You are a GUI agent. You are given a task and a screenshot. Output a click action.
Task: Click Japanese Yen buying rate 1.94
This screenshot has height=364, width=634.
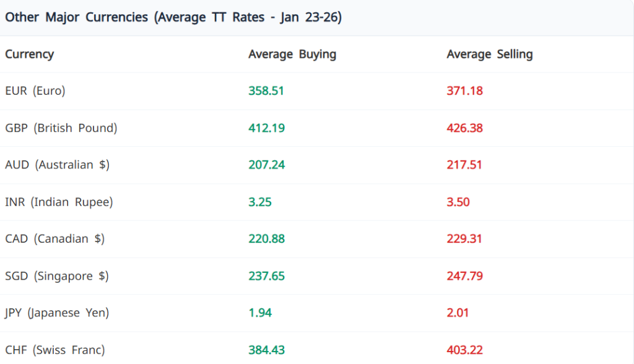point(260,313)
